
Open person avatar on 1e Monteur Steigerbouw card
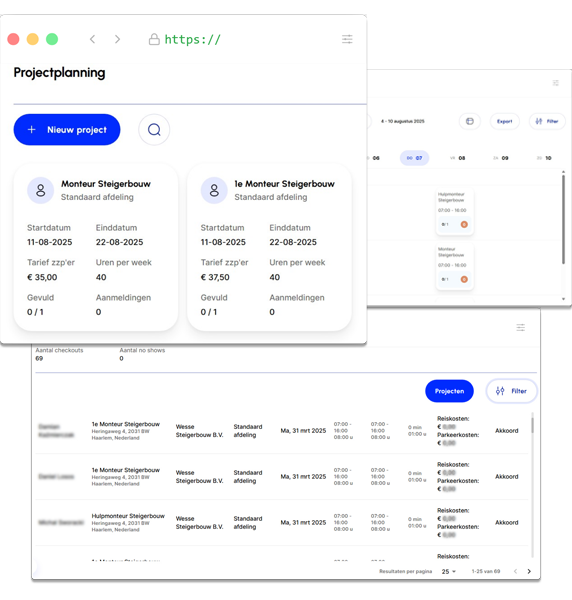pyautogui.click(x=214, y=190)
